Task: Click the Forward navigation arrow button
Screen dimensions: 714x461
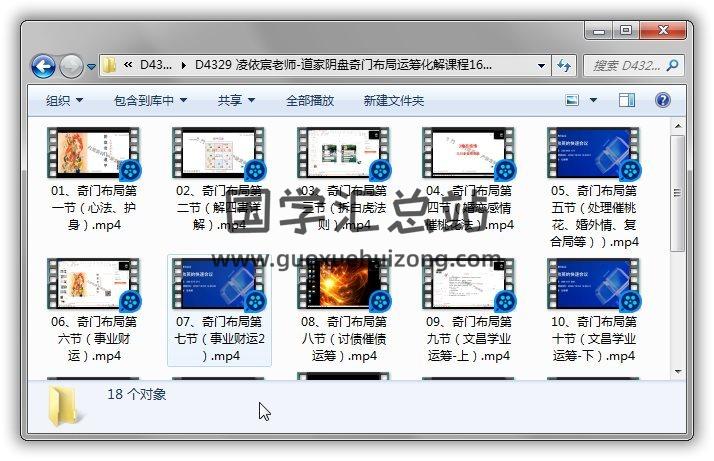Action: 71,67
